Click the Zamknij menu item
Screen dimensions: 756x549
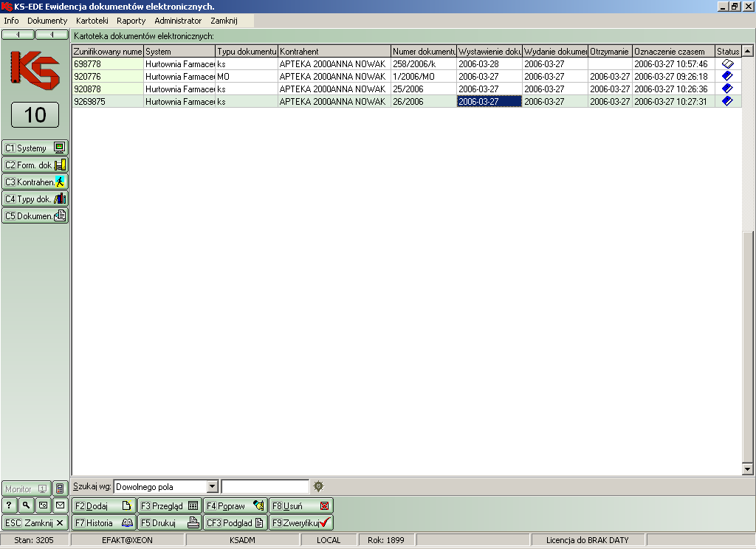tap(224, 21)
